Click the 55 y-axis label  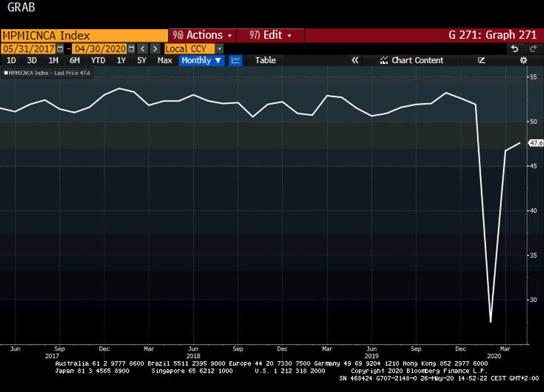[533, 77]
